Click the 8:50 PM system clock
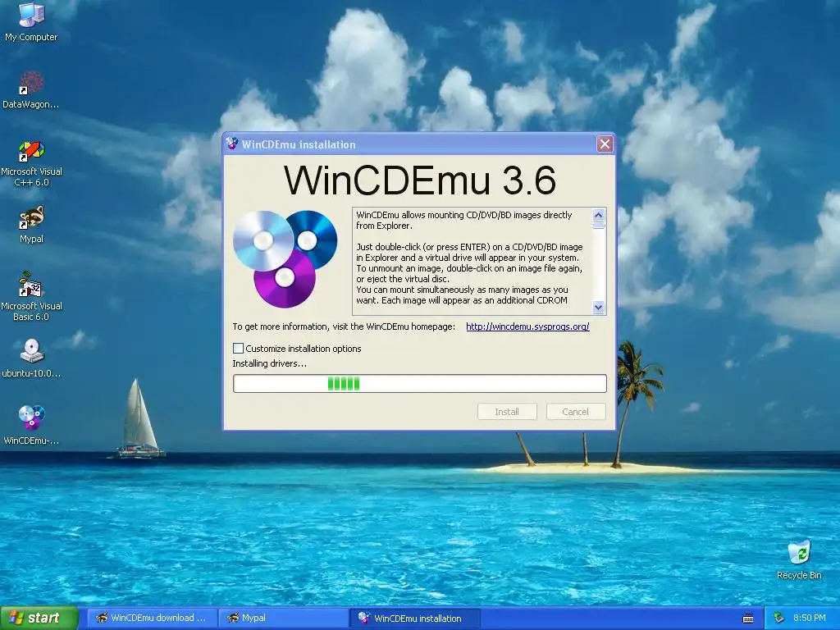The width and height of the screenshot is (840, 630). point(809,618)
